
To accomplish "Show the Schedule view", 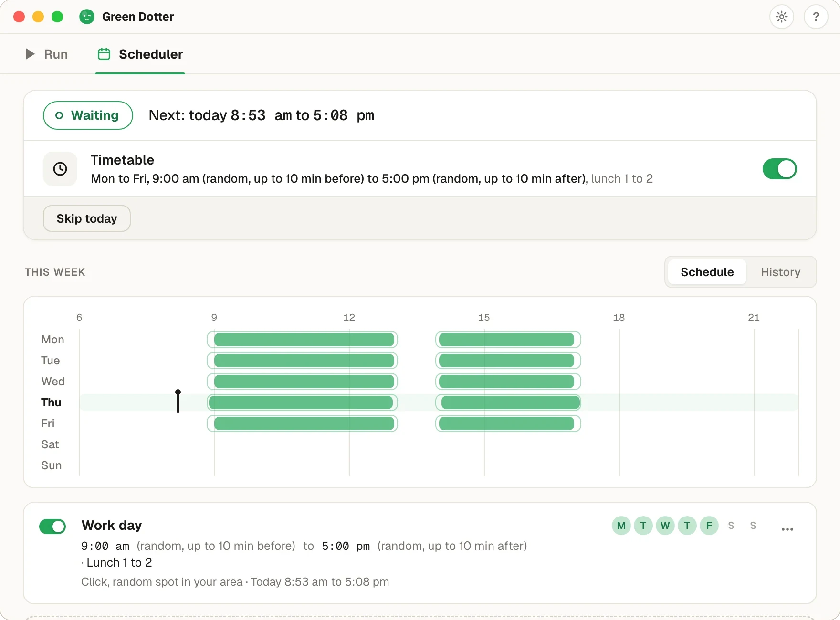I will pos(707,272).
